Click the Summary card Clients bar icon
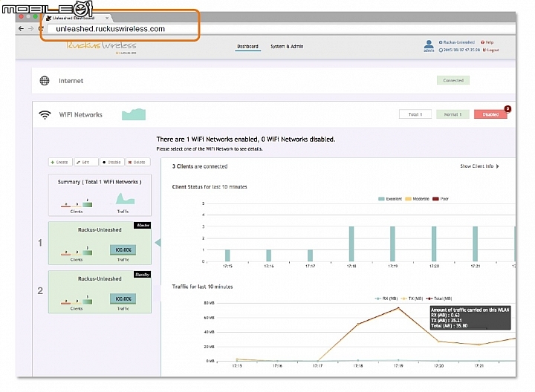 point(77,203)
